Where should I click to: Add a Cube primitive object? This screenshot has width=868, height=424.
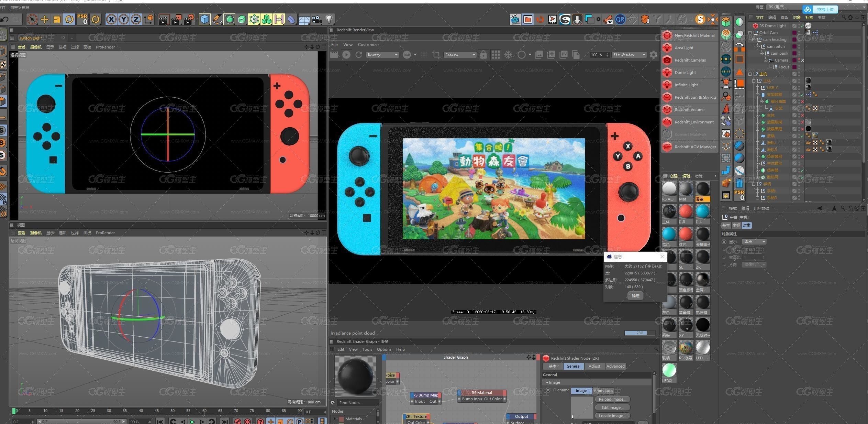click(204, 19)
